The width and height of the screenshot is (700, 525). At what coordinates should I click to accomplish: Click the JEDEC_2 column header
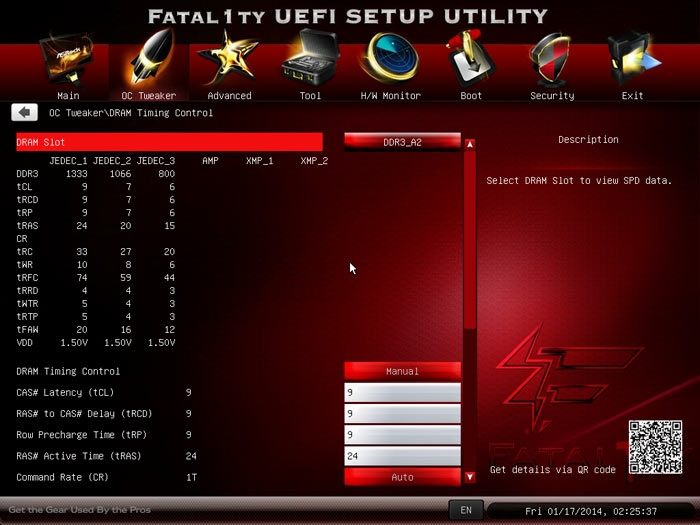(112, 161)
